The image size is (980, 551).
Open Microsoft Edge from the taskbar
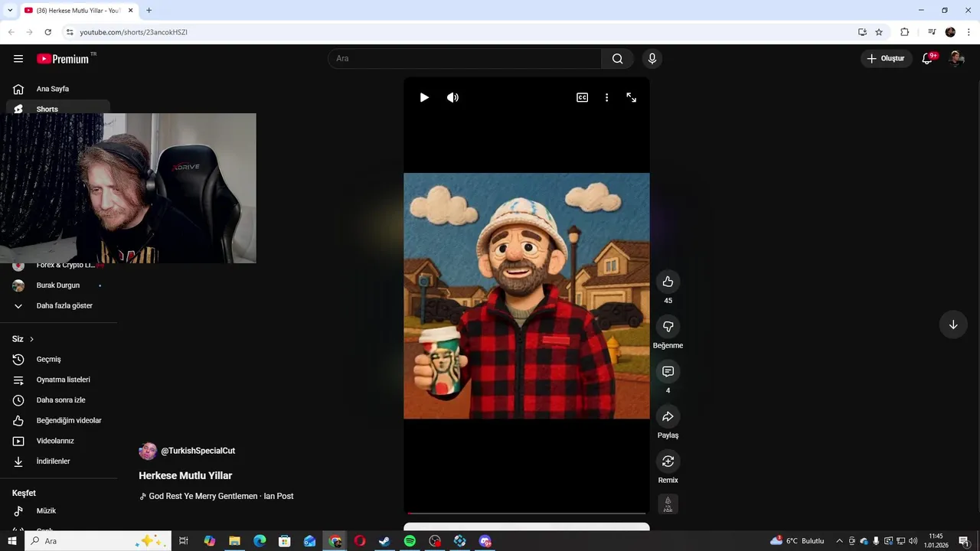coord(260,541)
